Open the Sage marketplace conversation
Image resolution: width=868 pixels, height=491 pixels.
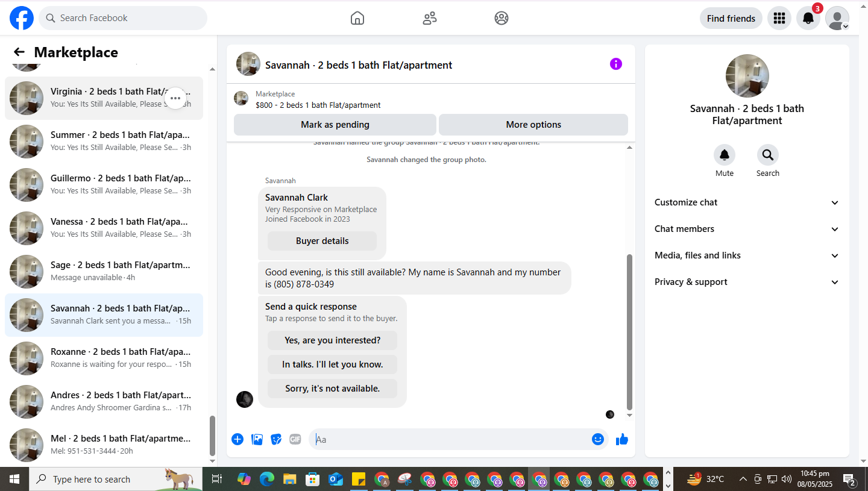click(104, 272)
